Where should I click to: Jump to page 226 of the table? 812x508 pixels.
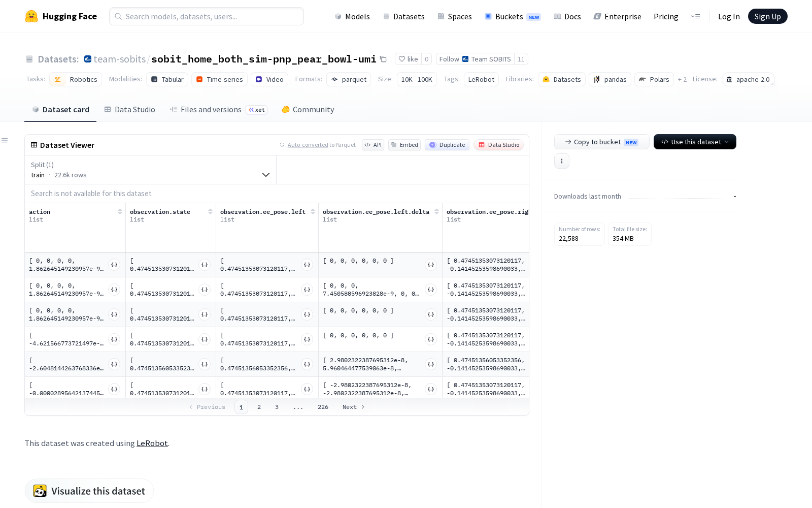coord(323,407)
